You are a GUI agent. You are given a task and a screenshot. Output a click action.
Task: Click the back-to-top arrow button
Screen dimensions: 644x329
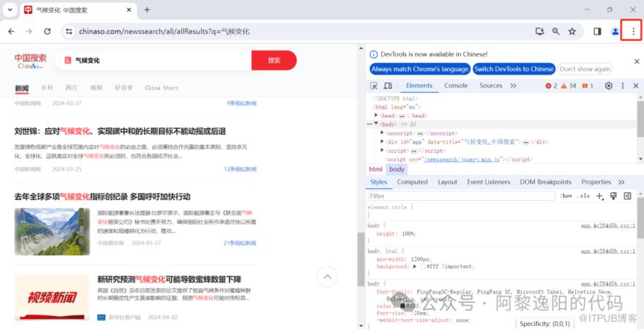point(327,276)
